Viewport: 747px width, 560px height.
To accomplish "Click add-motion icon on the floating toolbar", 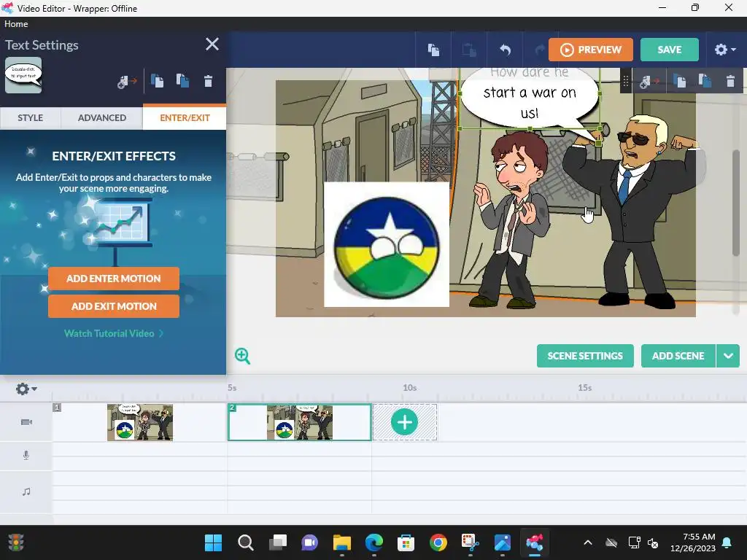I will click(x=649, y=82).
